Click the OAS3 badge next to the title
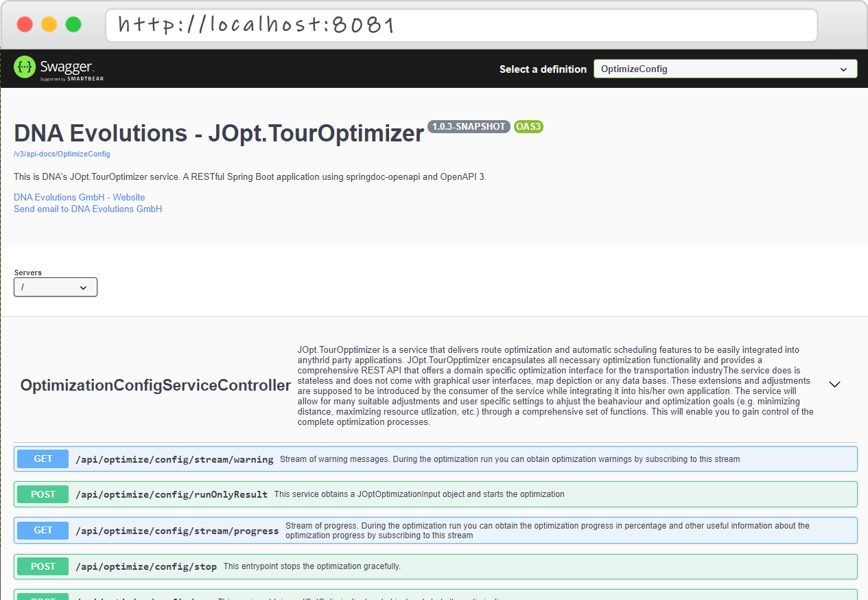Viewport: 868px width, 600px height. 528,126
